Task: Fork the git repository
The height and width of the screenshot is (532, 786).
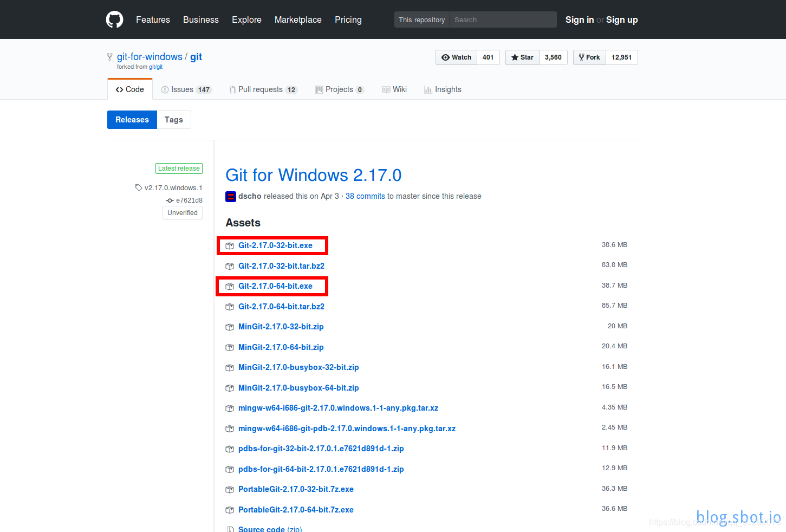Action: tap(589, 57)
